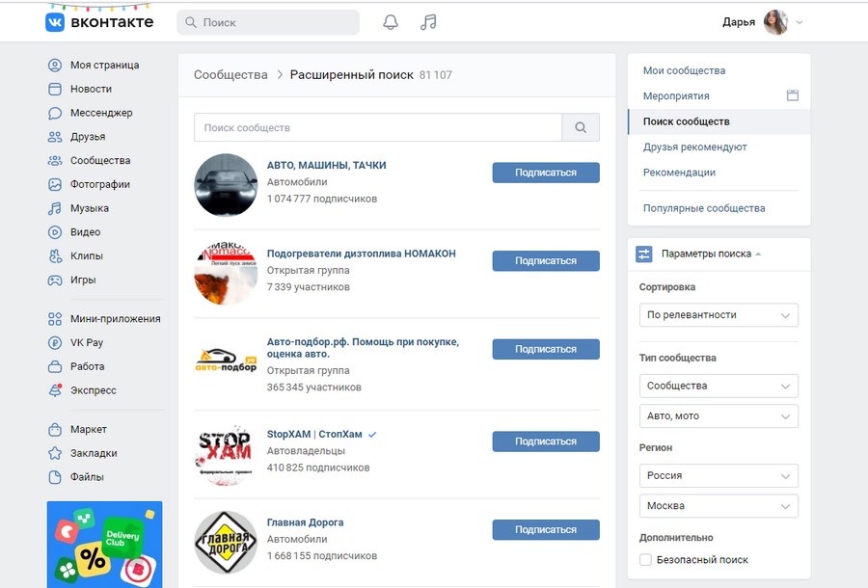The image size is (868, 588).
Task: Click the Маркет sidebar icon
Action: coord(55,429)
